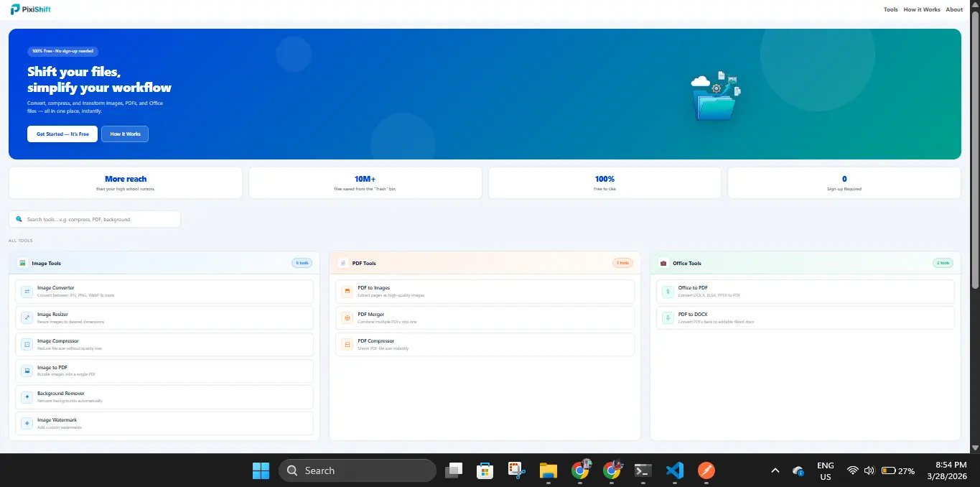Viewport: 980px width, 487px height.
Task: Select the PDF Merger tool title
Action: (371, 315)
